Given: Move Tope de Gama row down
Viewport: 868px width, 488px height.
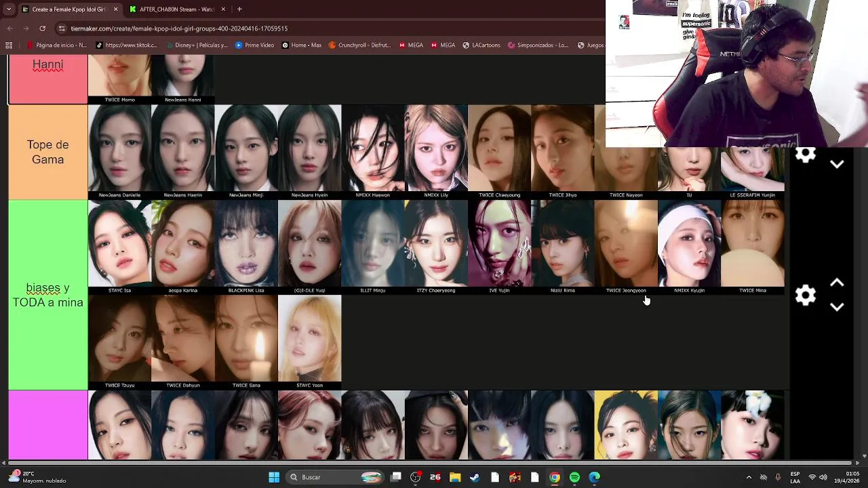Looking at the screenshot, I should pos(837,165).
